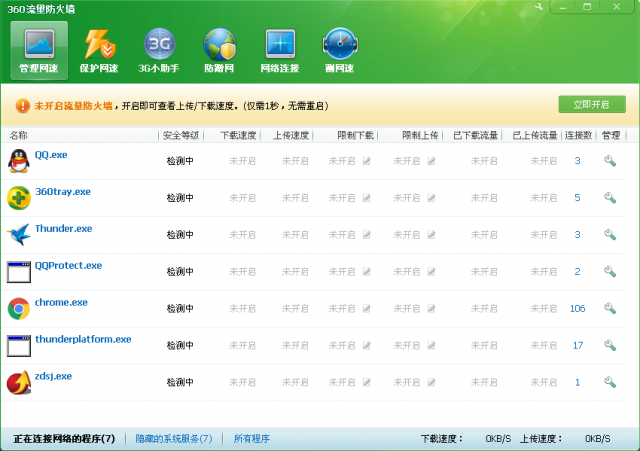Open the 管理网速 toolbar section
The width and height of the screenshot is (640, 451).
click(40, 52)
